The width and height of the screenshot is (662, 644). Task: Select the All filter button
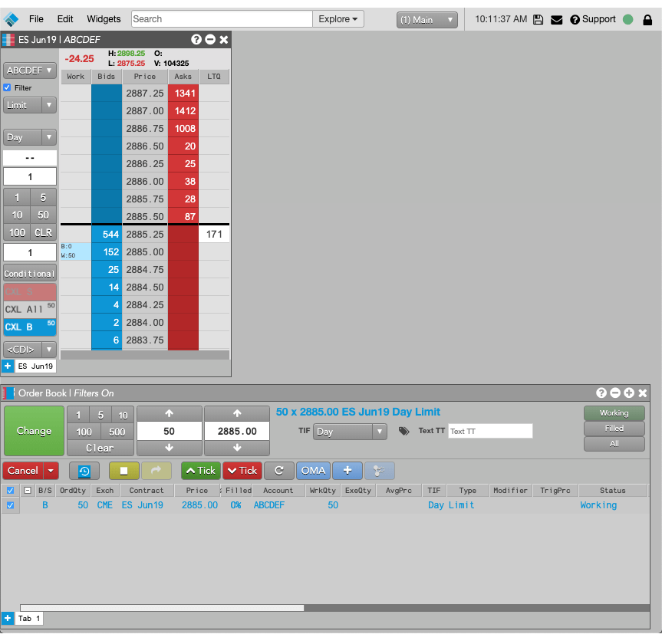pos(614,444)
